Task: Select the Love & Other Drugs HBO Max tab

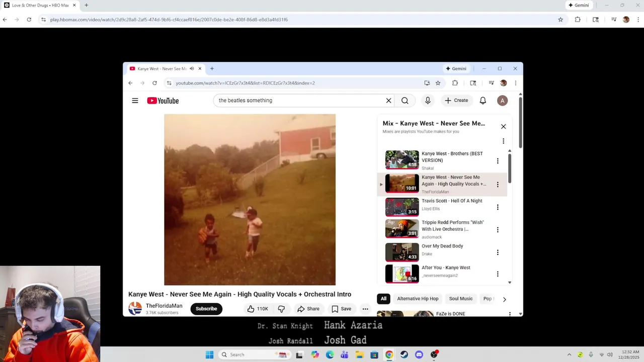Action: (40, 5)
